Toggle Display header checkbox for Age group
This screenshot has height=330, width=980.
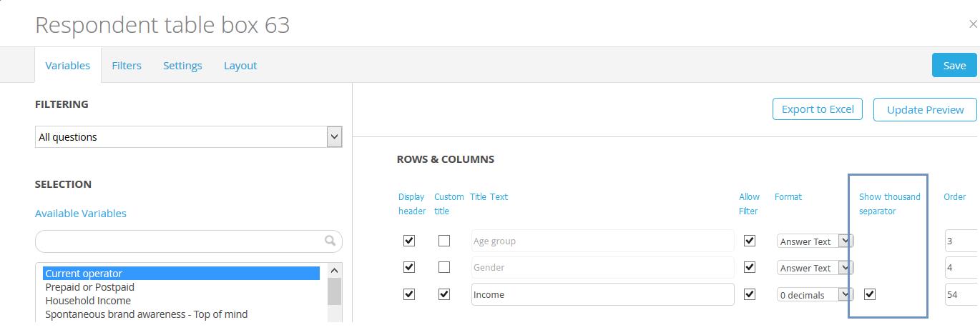[x=409, y=241]
